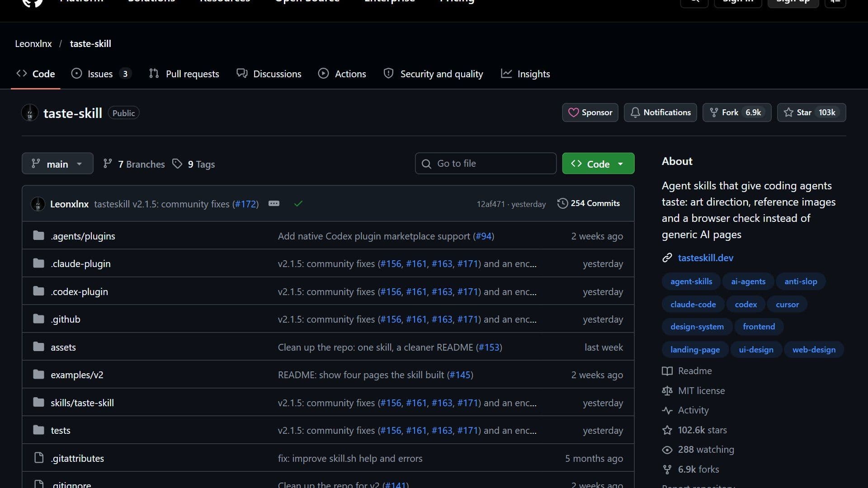Open the MIT license scale icon

pyautogui.click(x=667, y=391)
